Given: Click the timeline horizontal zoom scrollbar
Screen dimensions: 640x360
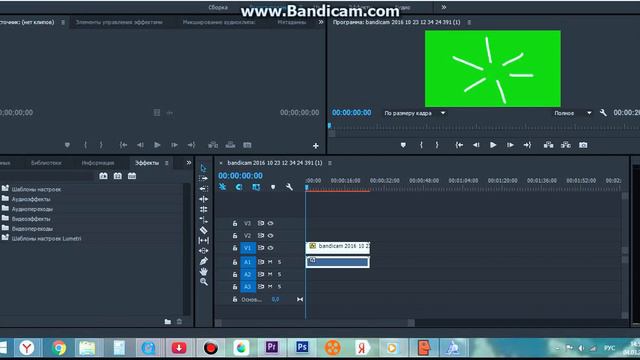Looking at the screenshot, I should tap(315, 323).
